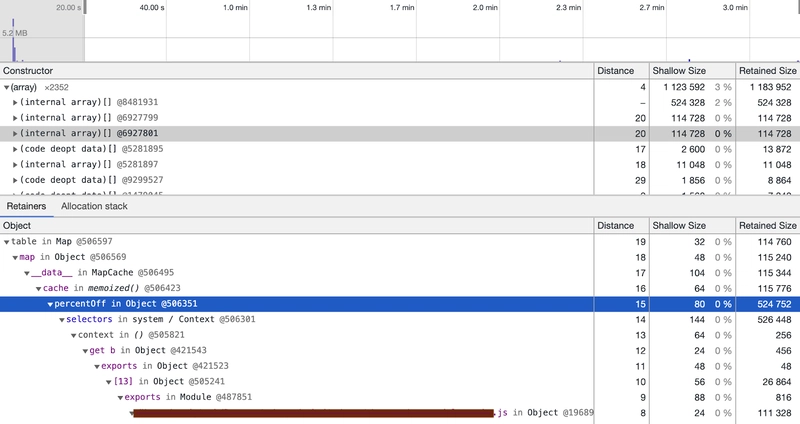
Task: Expand (internal array)[] @8481931 row
Action: 15,103
